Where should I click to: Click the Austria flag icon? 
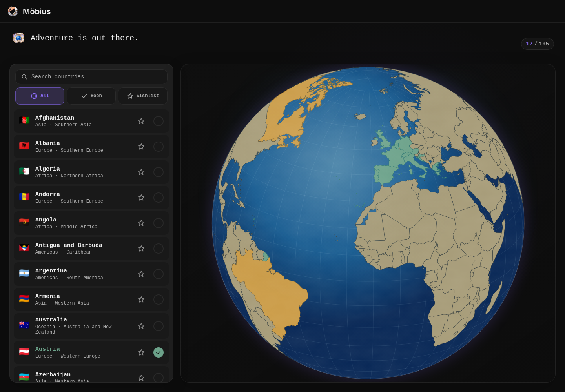click(x=24, y=352)
